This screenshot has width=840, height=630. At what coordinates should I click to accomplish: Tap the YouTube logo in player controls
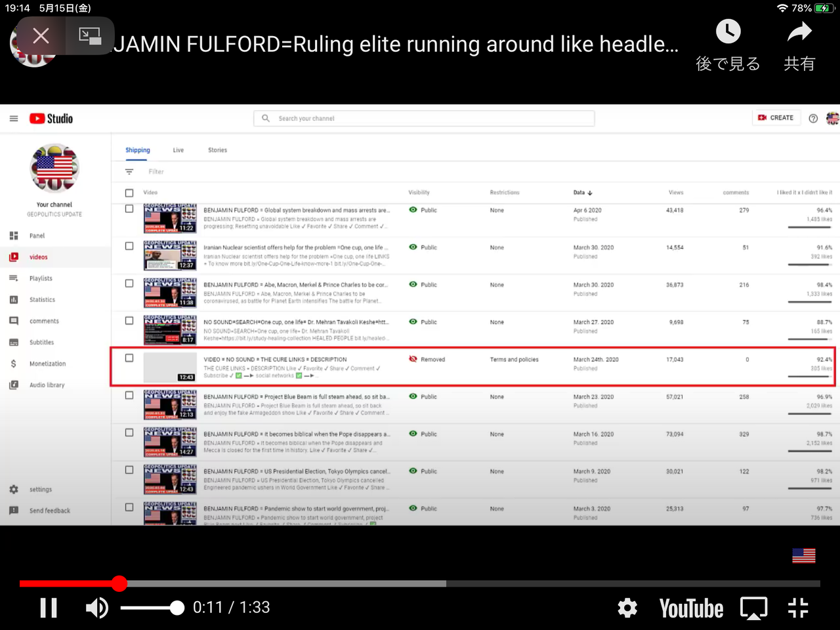click(691, 608)
